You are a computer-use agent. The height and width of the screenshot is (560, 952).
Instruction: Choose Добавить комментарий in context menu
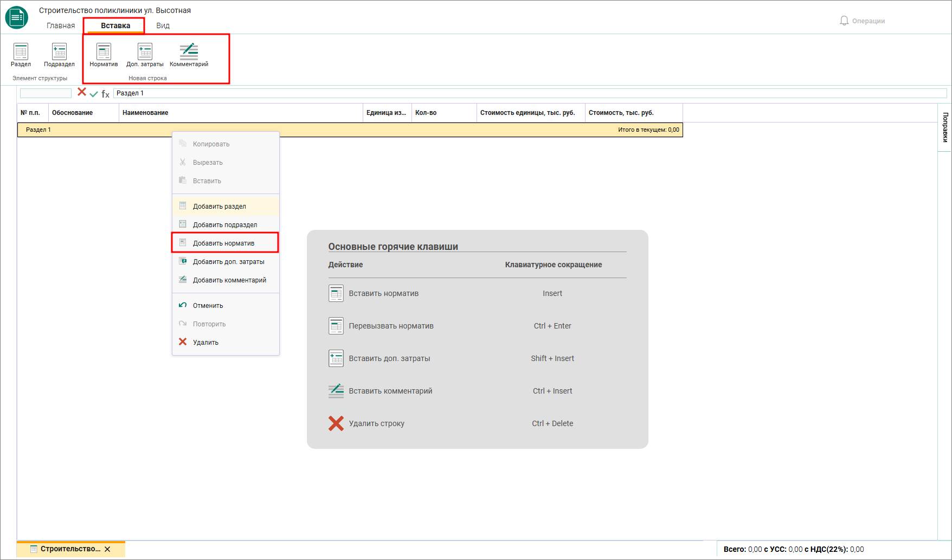coord(226,280)
